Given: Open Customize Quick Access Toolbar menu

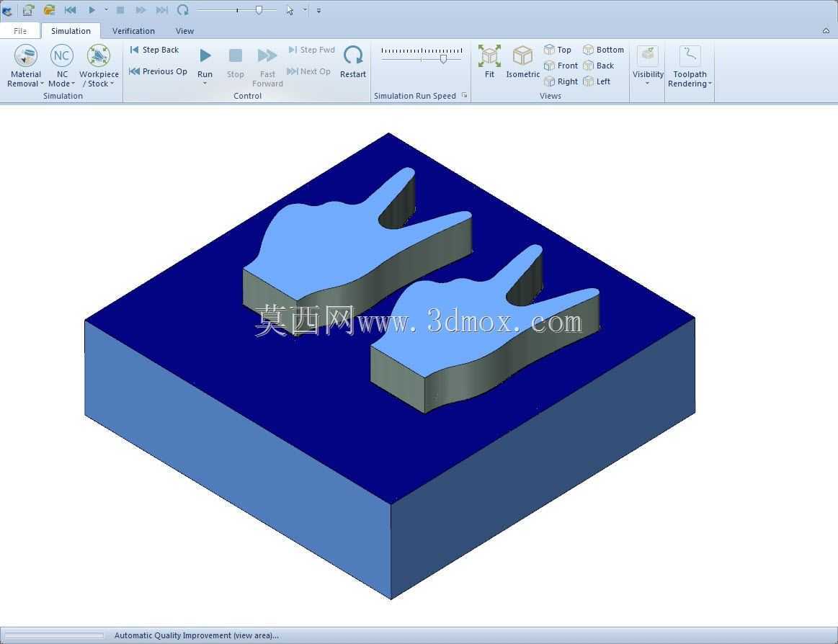Looking at the screenshot, I should (318, 10).
